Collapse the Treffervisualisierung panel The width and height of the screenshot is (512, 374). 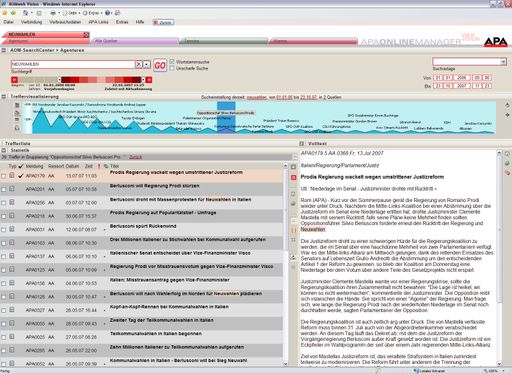[x=4, y=97]
